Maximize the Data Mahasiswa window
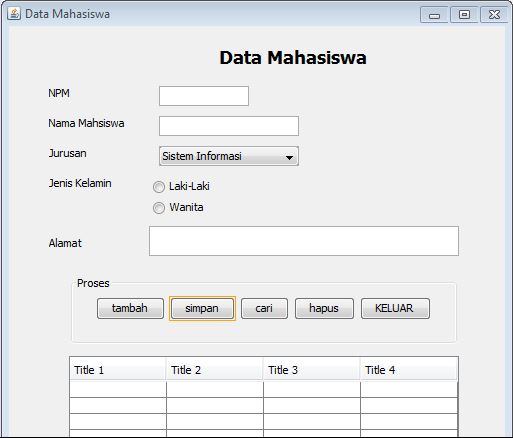The width and height of the screenshot is (513, 438). click(x=464, y=15)
